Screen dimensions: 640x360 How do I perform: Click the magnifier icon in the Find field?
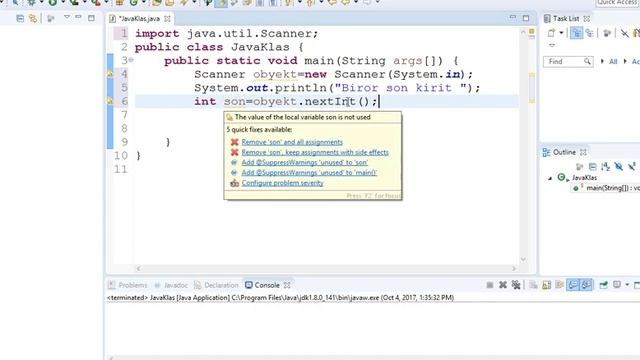[587, 62]
